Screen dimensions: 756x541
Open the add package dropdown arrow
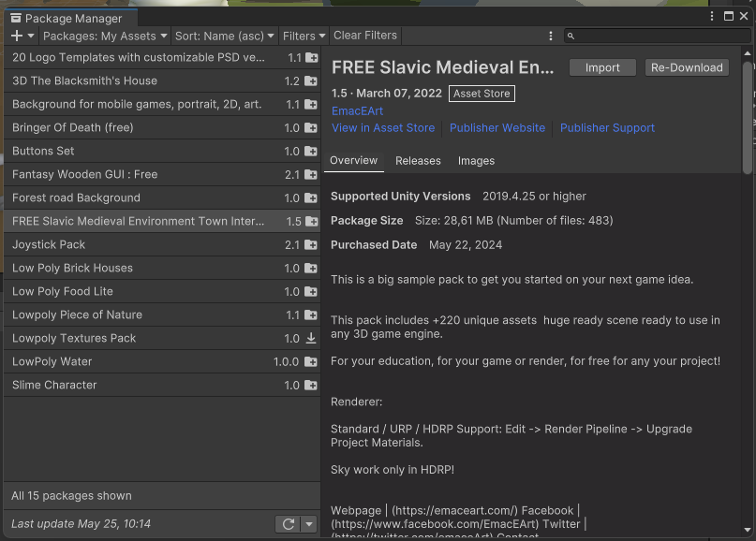pos(31,36)
